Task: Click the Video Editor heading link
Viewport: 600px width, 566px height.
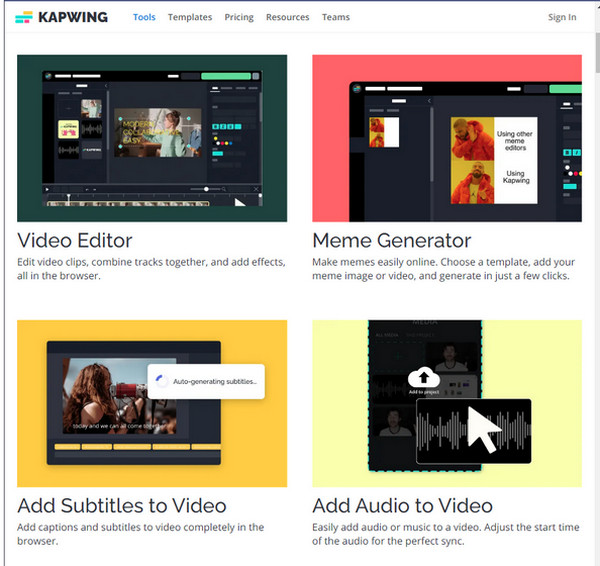Action: point(75,240)
